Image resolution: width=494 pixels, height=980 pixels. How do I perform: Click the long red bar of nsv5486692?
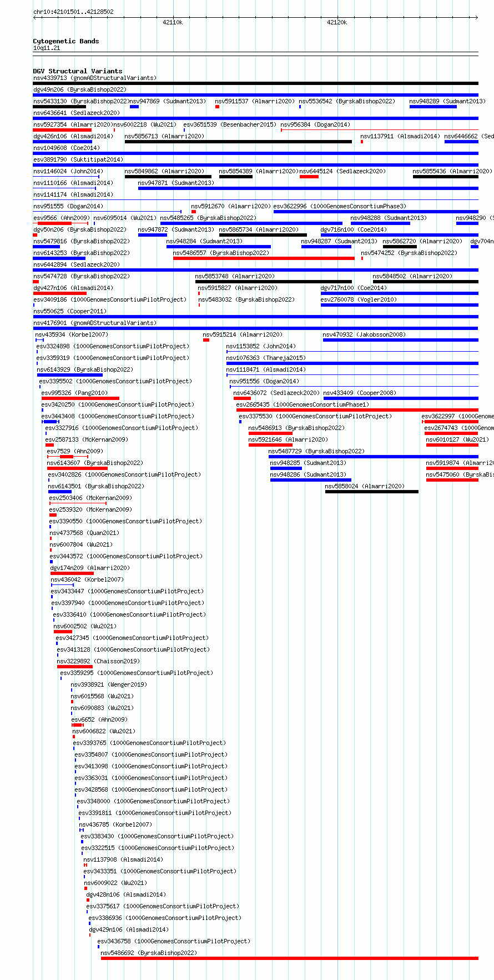[290, 958]
